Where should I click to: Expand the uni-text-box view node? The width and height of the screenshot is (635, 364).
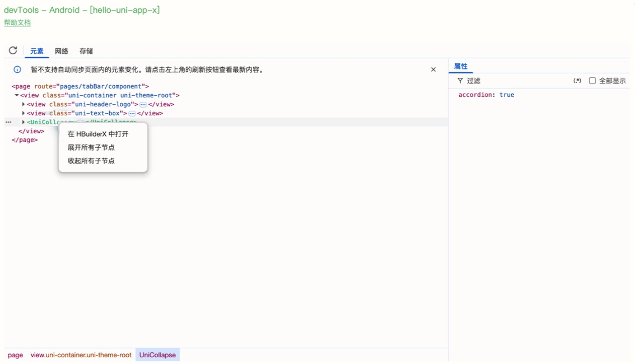(24, 113)
